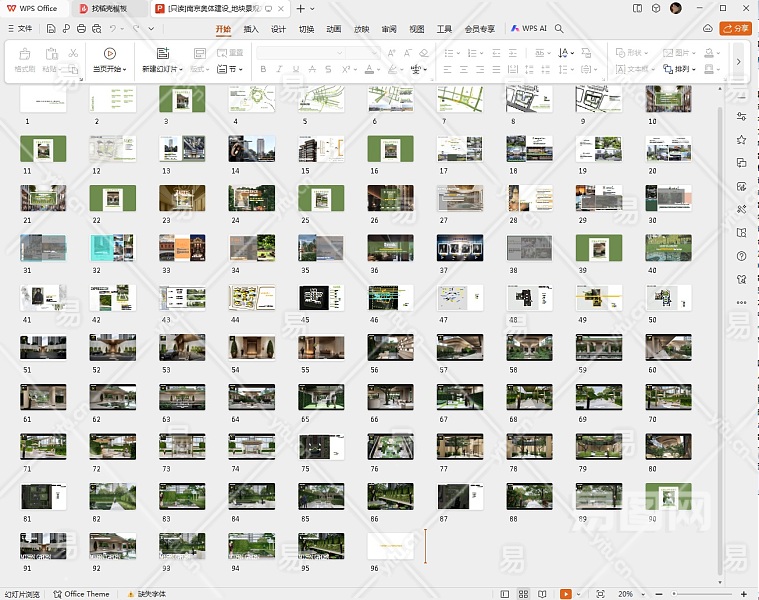Select the reading view icon in status bar

543,594
